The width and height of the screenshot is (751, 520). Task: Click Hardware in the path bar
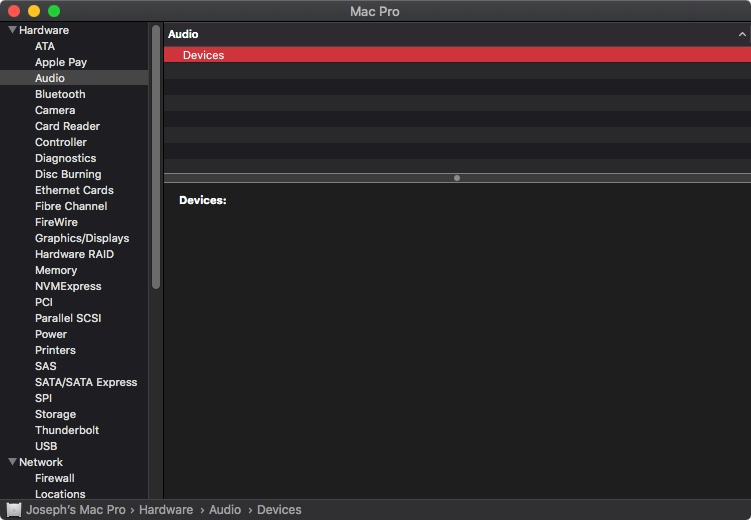(166, 509)
